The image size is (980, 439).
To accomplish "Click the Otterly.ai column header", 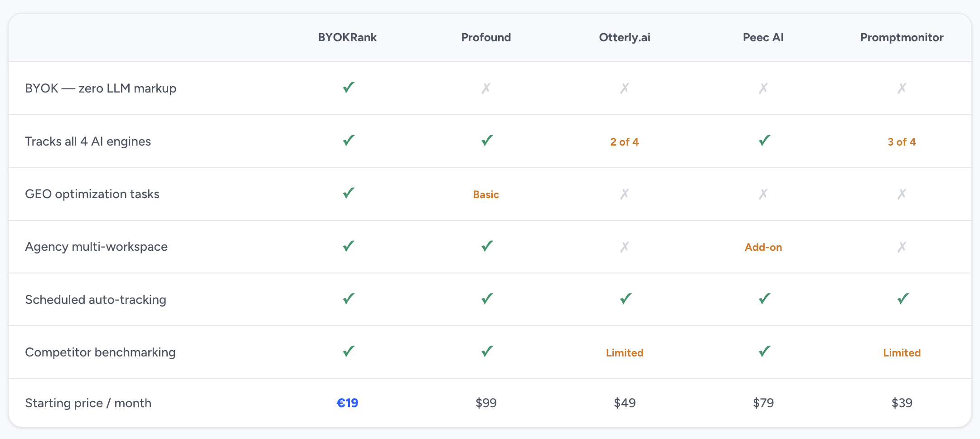I will 624,37.
